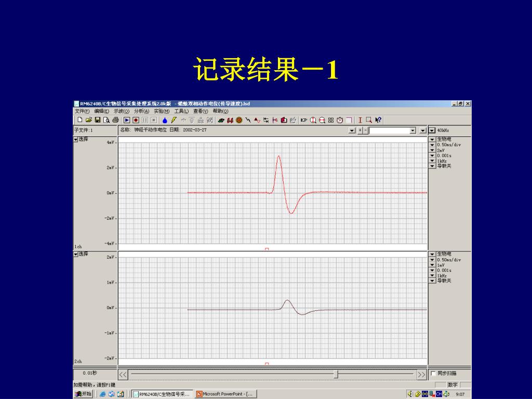The image size is (532, 399).
Task: Click the 开始 Start button
Action: click(83, 394)
